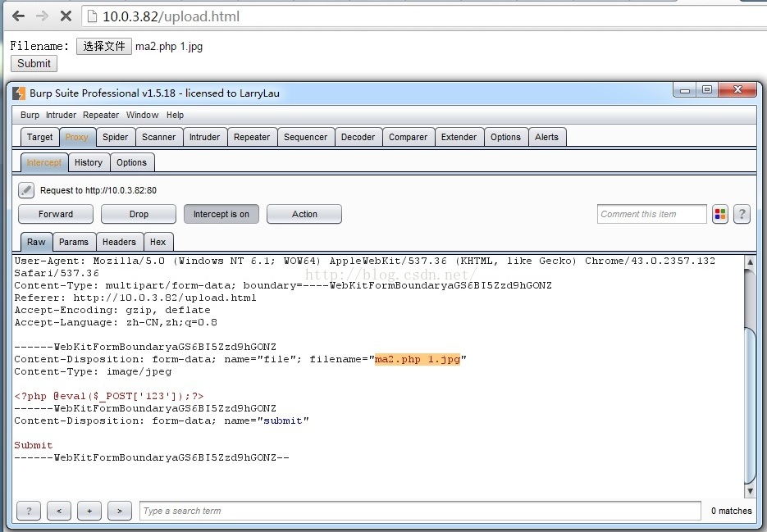
Task: Minimize the Burp Suite window
Action: pyautogui.click(x=685, y=90)
